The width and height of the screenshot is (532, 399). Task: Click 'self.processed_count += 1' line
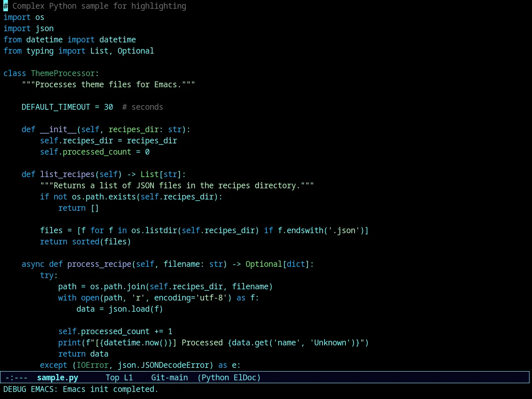coord(115,331)
